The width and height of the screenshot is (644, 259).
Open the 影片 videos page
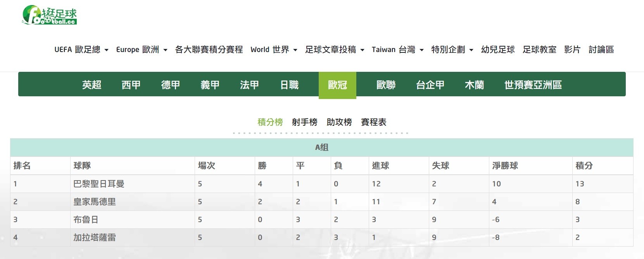[572, 50]
